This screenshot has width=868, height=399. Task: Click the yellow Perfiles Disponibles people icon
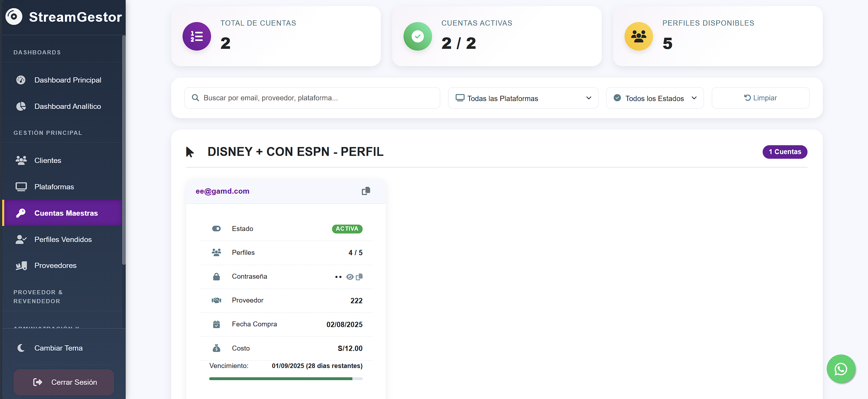click(639, 36)
